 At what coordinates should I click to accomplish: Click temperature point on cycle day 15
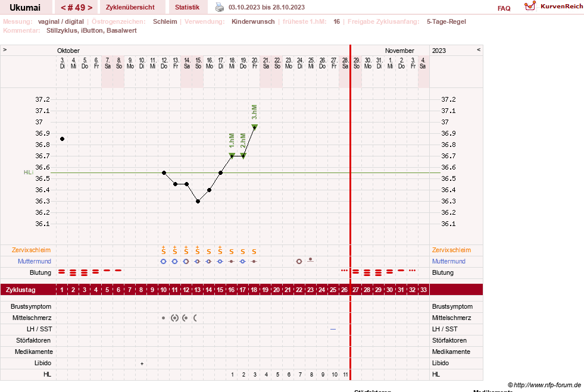coord(220,173)
